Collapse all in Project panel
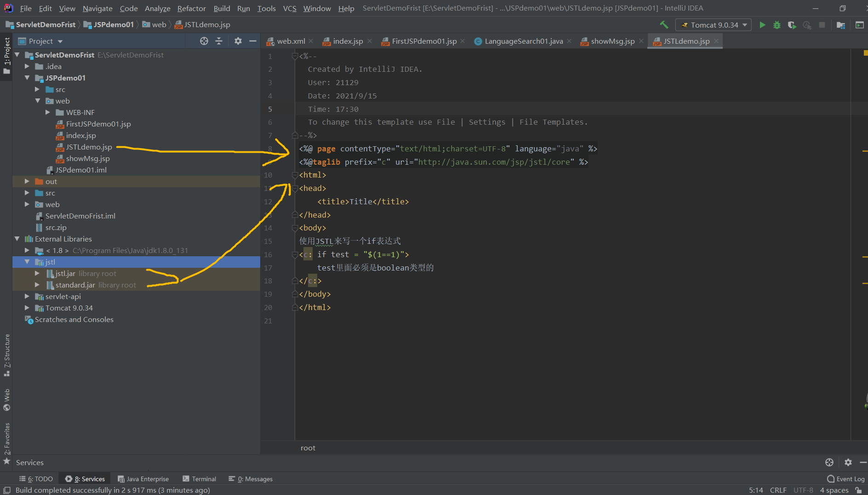The height and width of the screenshot is (495, 868). click(x=219, y=41)
